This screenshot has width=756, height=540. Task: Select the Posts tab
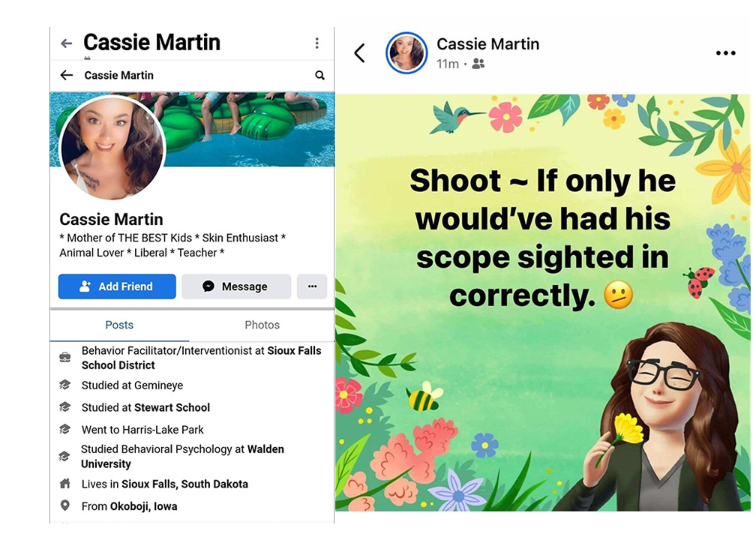[x=119, y=325]
